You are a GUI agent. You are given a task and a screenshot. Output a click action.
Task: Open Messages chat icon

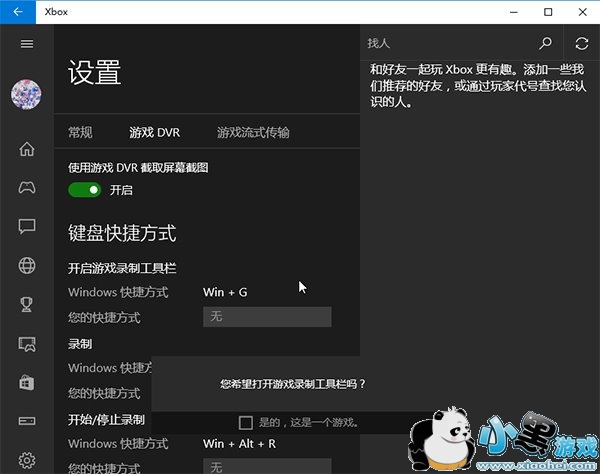tap(27, 226)
